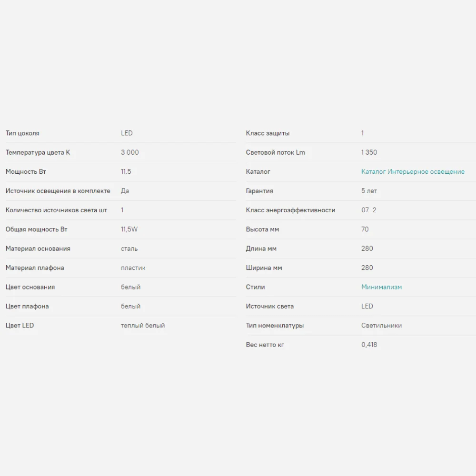Click the Высота мм label
The height and width of the screenshot is (476, 476).
point(262,229)
